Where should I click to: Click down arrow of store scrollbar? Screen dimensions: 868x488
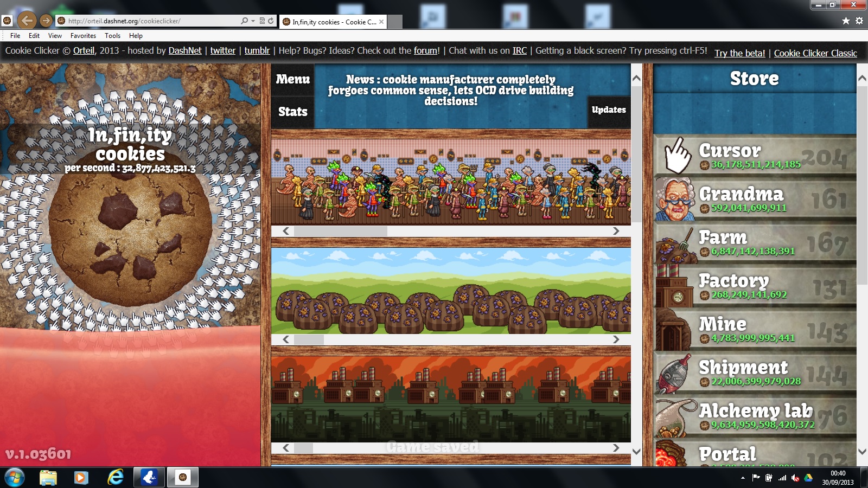pos(862,452)
